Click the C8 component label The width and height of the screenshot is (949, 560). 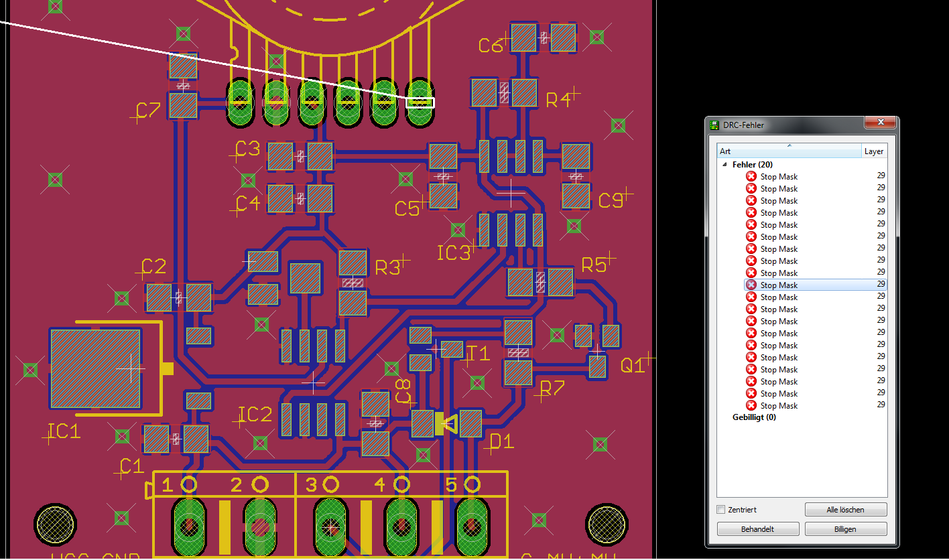pyautogui.click(x=403, y=391)
